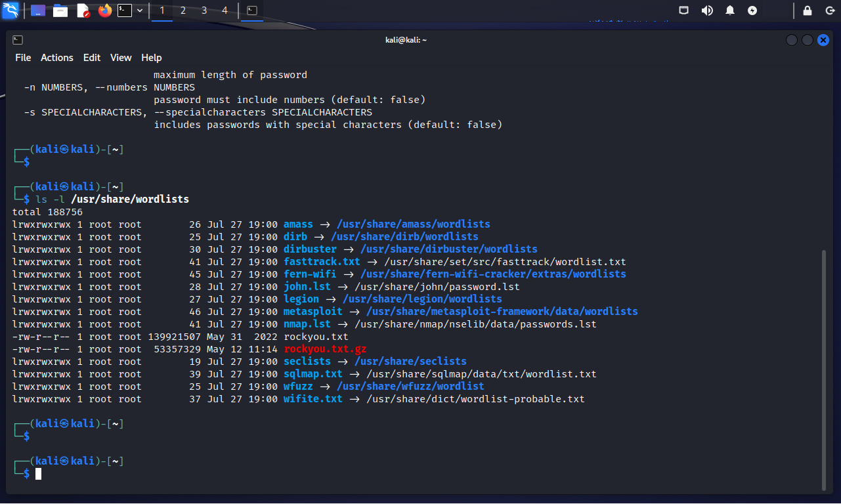Image resolution: width=841 pixels, height=504 pixels.
Task: Click the terminal vertical scrollbar
Action: point(825,367)
